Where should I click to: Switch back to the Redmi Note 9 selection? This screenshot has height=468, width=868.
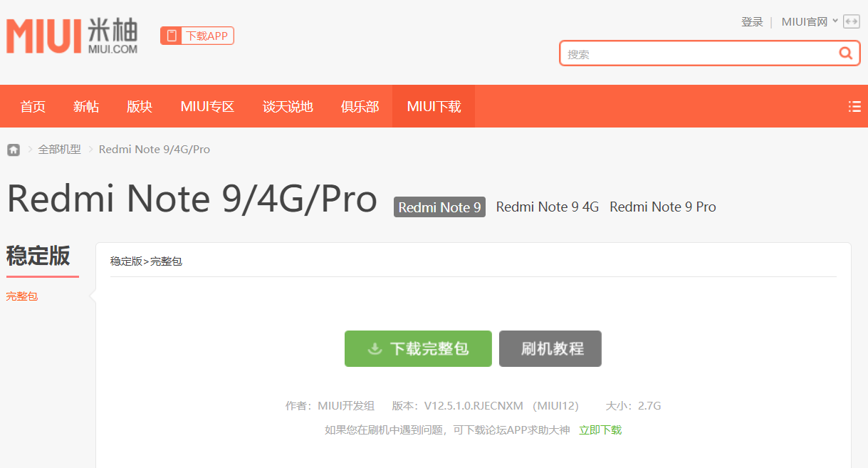click(x=439, y=207)
